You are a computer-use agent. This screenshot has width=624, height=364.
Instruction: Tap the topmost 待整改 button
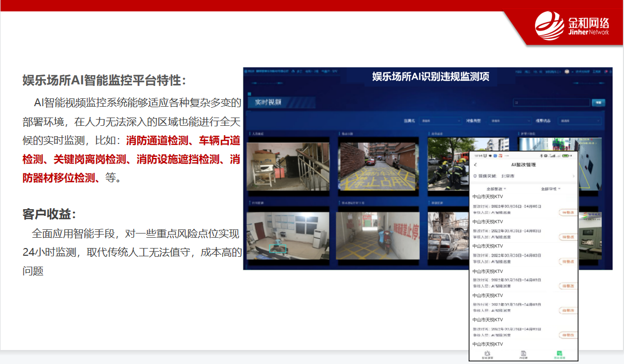pos(568,212)
